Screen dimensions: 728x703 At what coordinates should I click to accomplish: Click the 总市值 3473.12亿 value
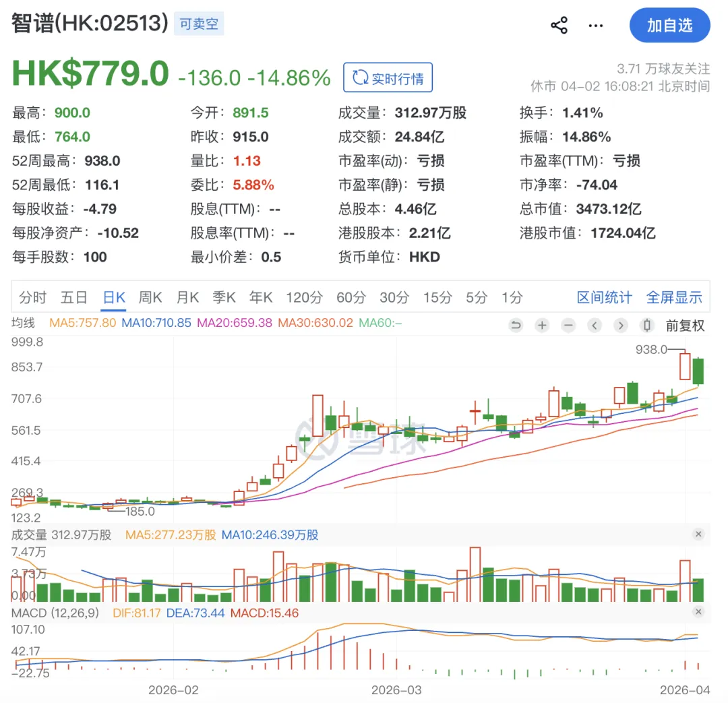coord(609,209)
